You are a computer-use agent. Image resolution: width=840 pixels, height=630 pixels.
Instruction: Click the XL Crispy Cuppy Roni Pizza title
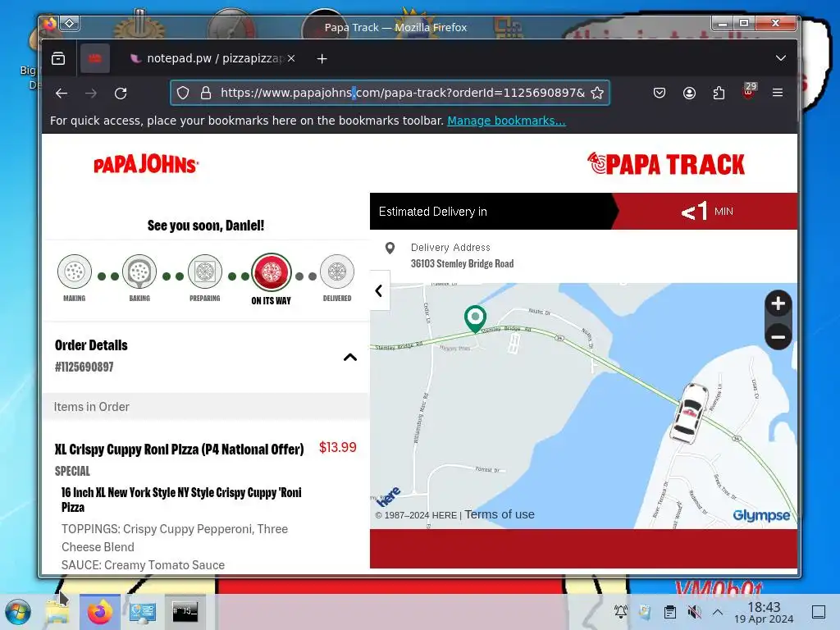180,449
